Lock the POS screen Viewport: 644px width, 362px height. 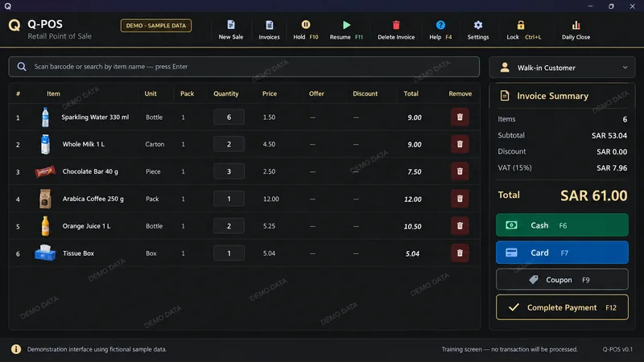(x=523, y=30)
